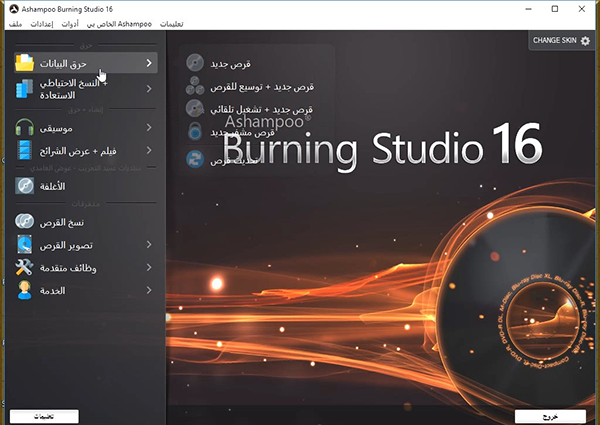Image resolution: width=600 pixels, height=425 pixels.
Task: Click the الأغلفة label
Action: (52, 186)
